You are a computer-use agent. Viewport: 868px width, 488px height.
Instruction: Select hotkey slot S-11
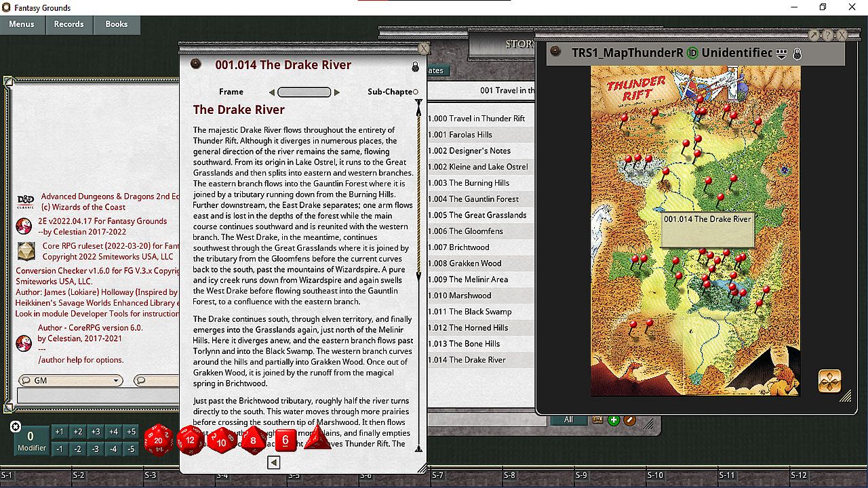754,476
